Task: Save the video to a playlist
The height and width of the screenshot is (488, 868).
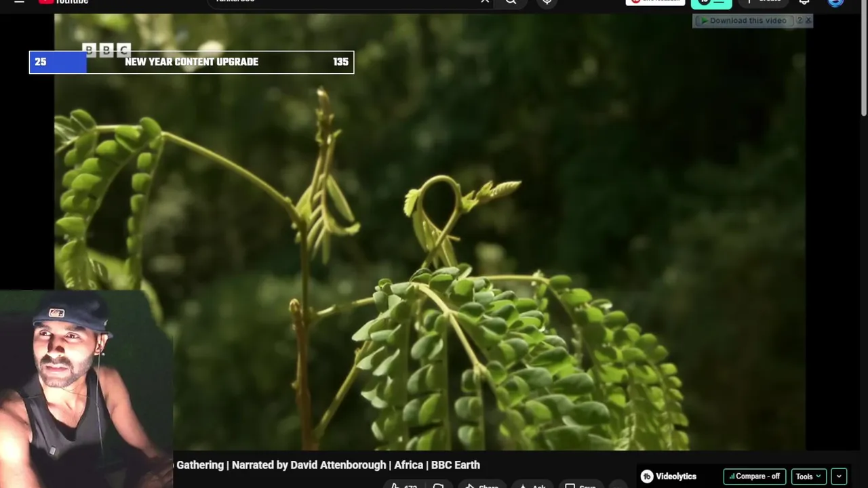Action: [x=580, y=485]
